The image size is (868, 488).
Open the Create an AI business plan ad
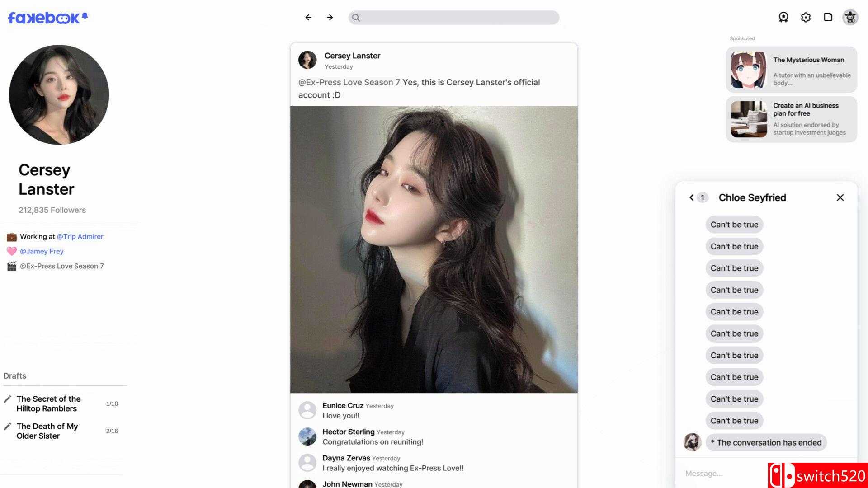791,119
